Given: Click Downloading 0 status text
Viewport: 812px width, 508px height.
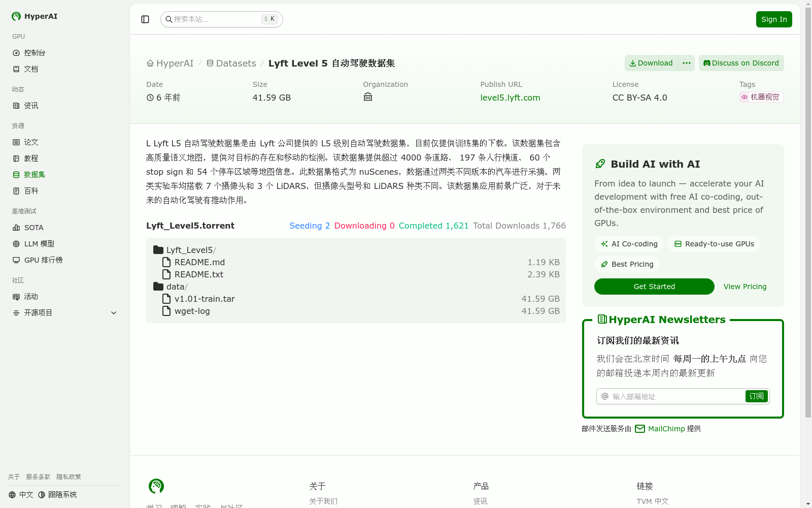Looking at the screenshot, I should [364, 226].
